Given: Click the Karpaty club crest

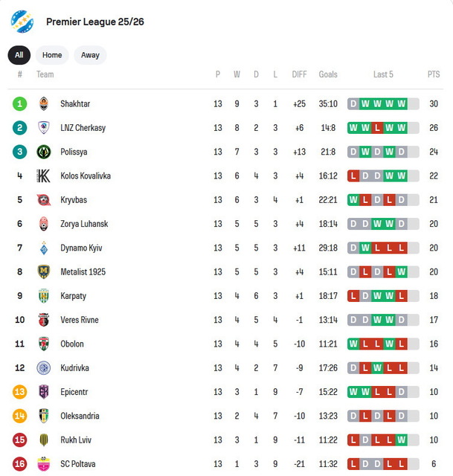Looking at the screenshot, I should [x=43, y=296].
